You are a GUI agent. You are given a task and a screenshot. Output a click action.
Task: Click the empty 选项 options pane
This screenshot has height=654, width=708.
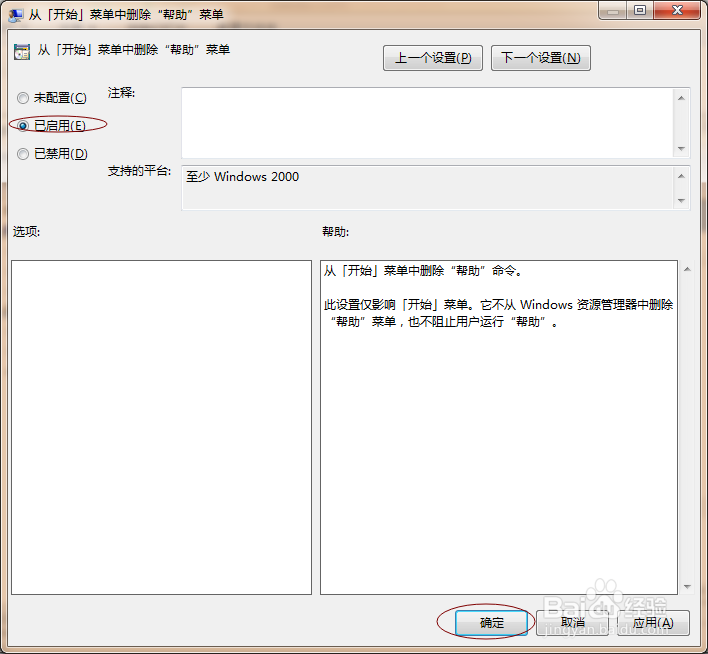point(161,427)
